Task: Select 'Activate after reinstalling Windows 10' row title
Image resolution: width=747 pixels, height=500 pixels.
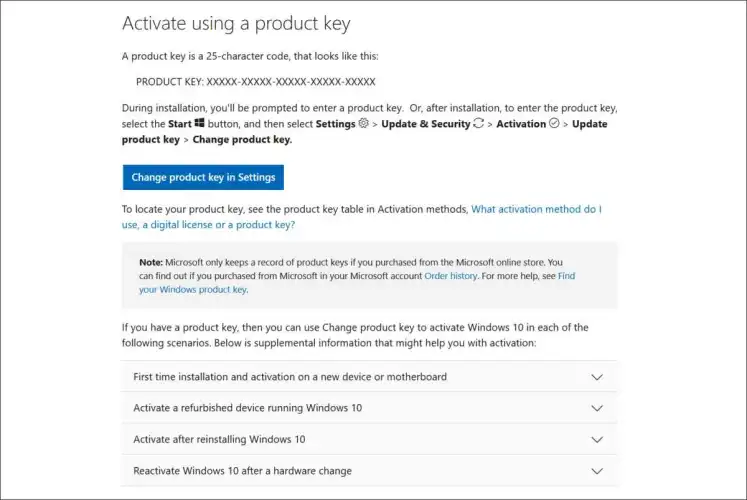Action: coord(220,439)
